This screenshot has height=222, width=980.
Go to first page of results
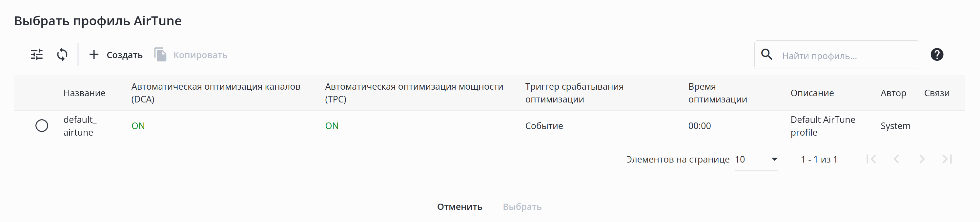tap(871, 159)
